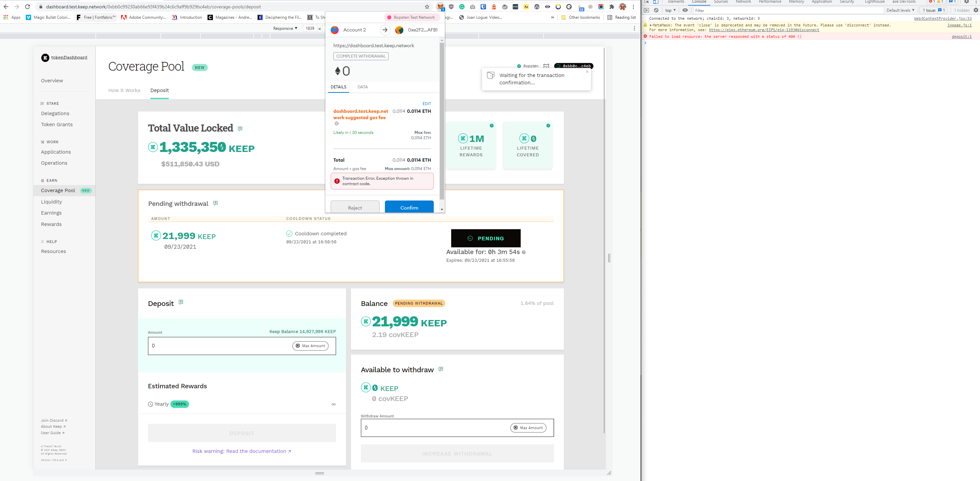980x481 pixels.
Task: Bookmark this page with the star icon
Action: click(x=427, y=7)
